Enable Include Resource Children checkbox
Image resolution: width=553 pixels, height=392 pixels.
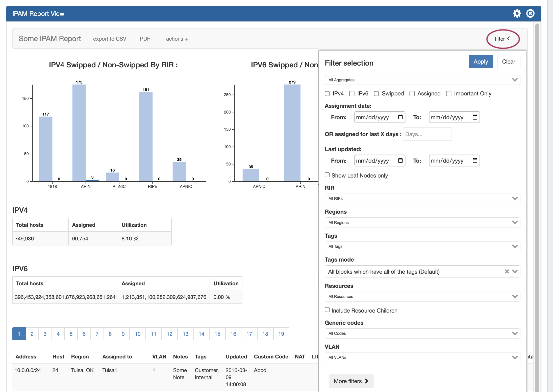click(x=327, y=310)
